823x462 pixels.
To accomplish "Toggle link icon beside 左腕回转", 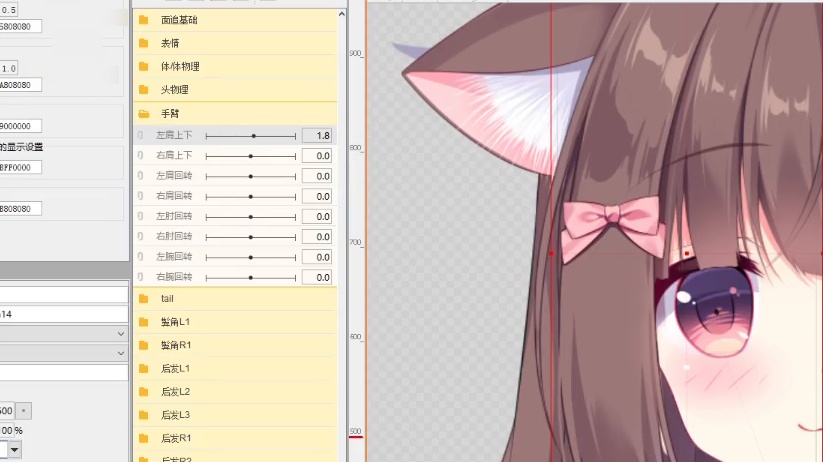I will (x=140, y=257).
